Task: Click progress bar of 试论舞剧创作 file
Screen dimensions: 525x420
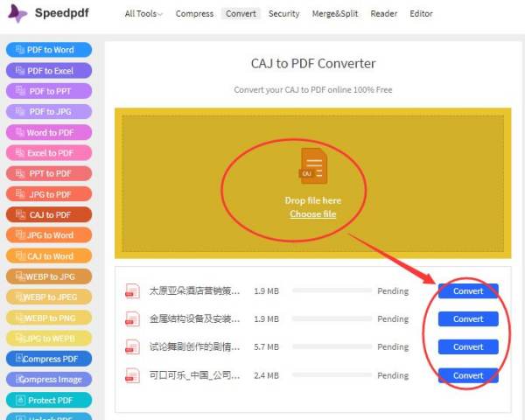Action: click(332, 346)
